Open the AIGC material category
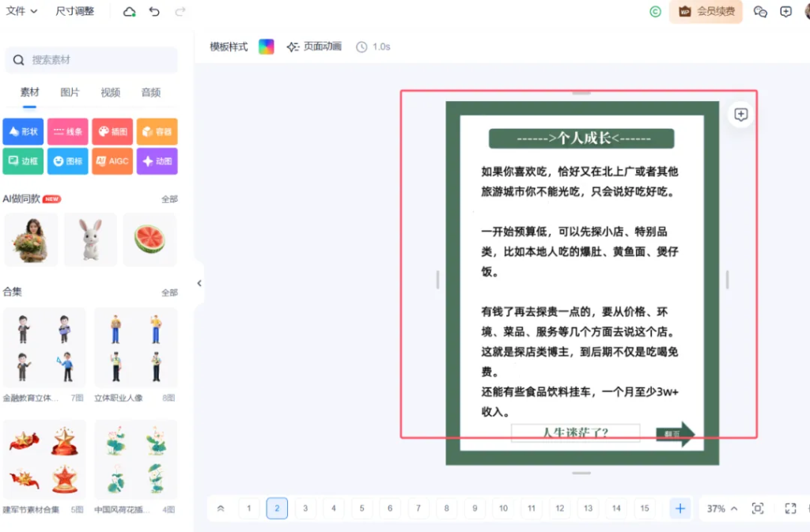The width and height of the screenshot is (810, 532). (112, 161)
